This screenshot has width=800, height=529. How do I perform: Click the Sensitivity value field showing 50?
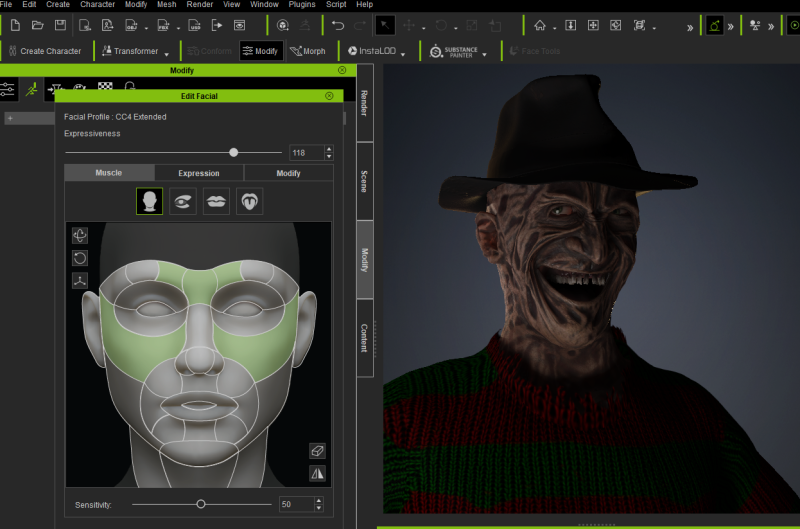pos(296,504)
